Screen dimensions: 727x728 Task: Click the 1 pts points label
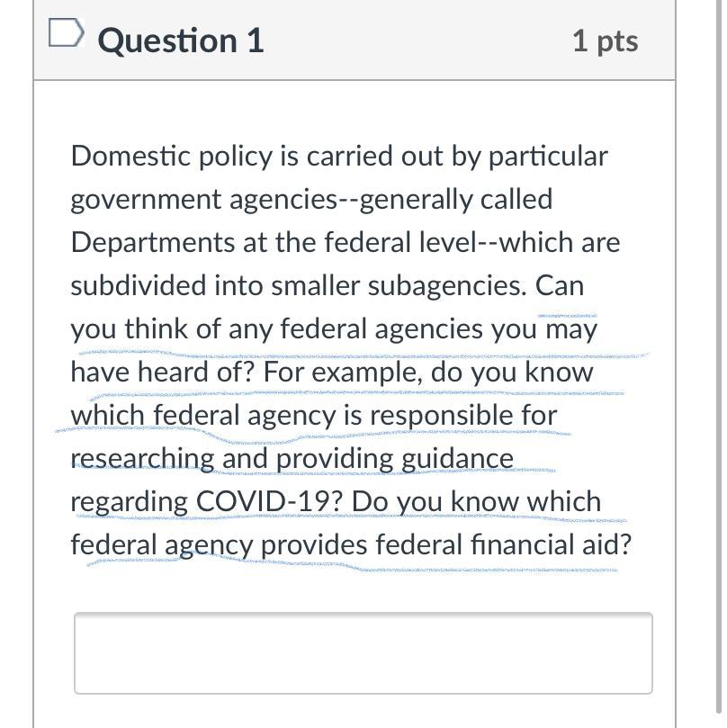point(605,41)
